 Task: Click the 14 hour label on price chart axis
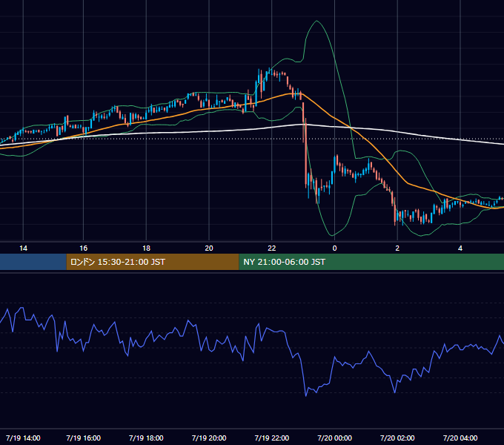point(23,248)
